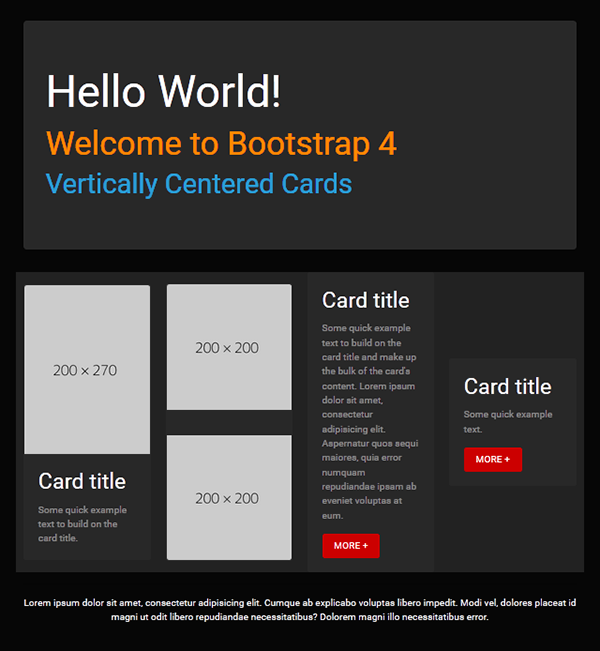This screenshot has height=651, width=600.
Task: Click the text 'Some quick example text.' in right card
Action: (x=508, y=421)
